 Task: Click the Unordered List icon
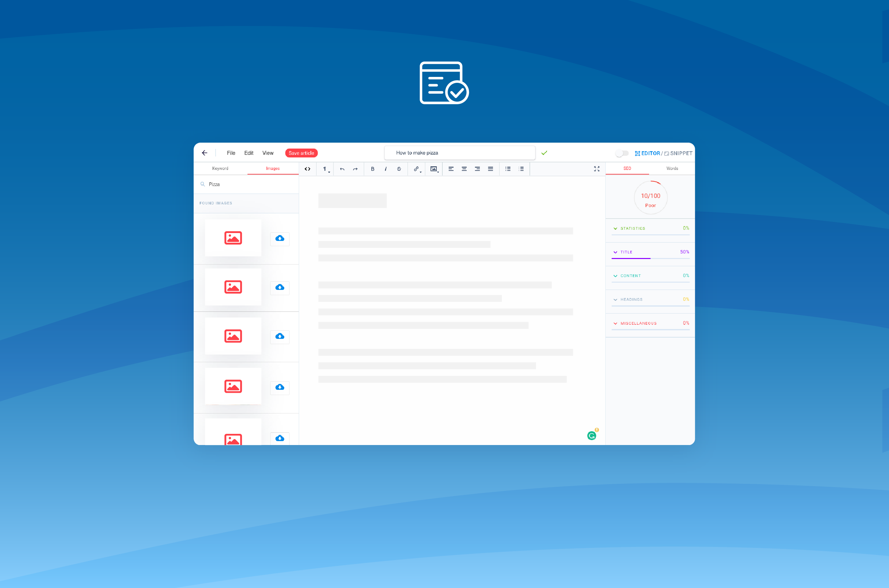508,169
